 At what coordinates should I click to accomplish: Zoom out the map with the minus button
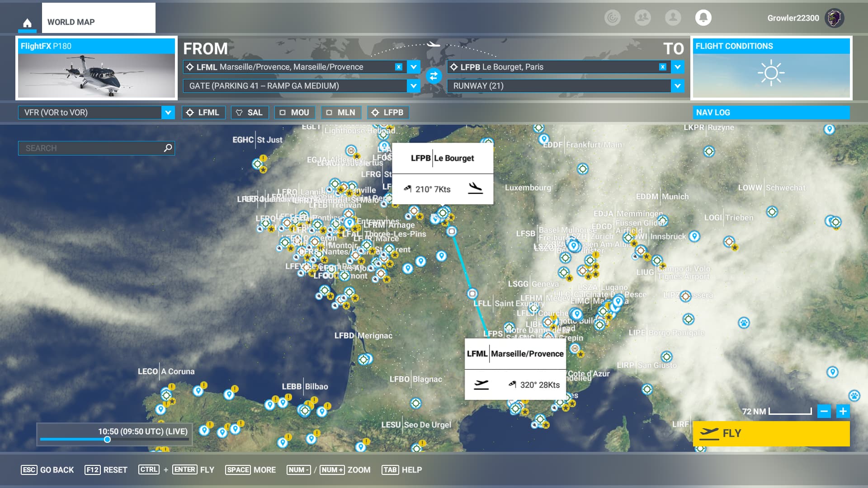[824, 412]
